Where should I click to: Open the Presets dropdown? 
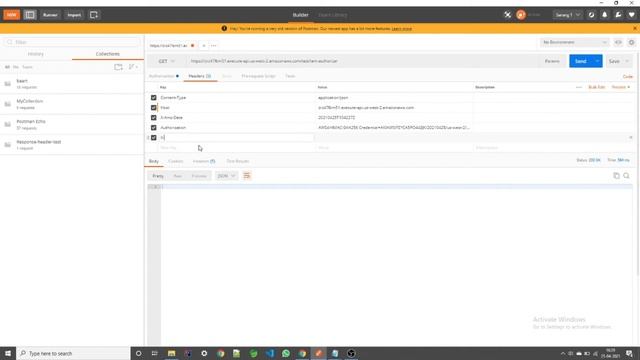coord(621,87)
